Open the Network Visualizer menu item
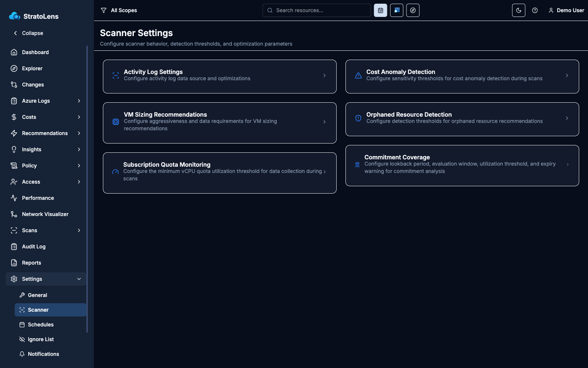The width and height of the screenshot is (588, 368). pyautogui.click(x=46, y=214)
